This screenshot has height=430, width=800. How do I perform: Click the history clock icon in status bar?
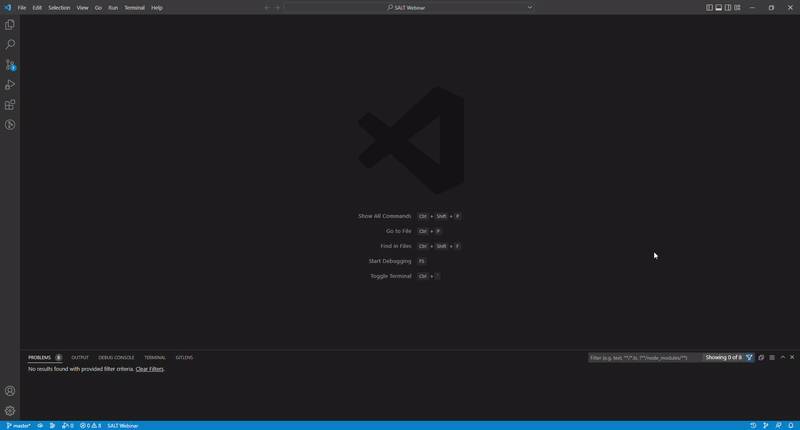(x=753, y=425)
